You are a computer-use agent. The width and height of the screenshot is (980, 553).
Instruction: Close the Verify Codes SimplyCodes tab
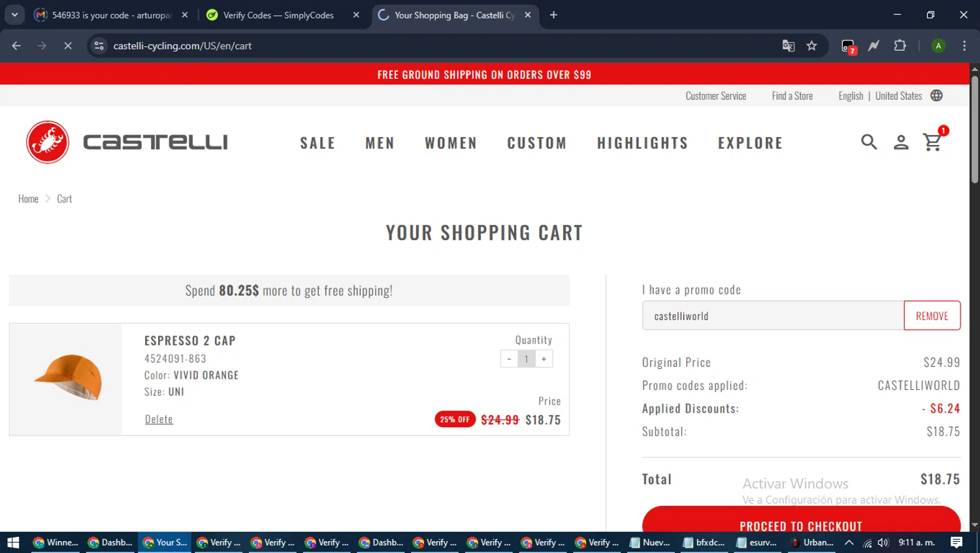tap(356, 14)
